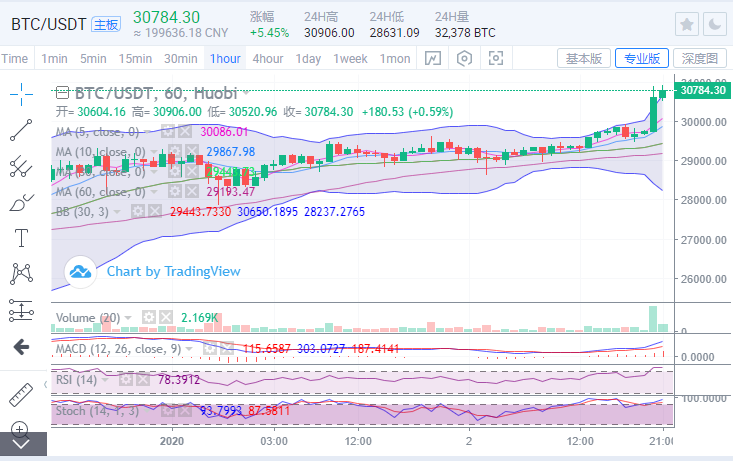Open settings for MA (5, close, 0)

click(x=168, y=132)
